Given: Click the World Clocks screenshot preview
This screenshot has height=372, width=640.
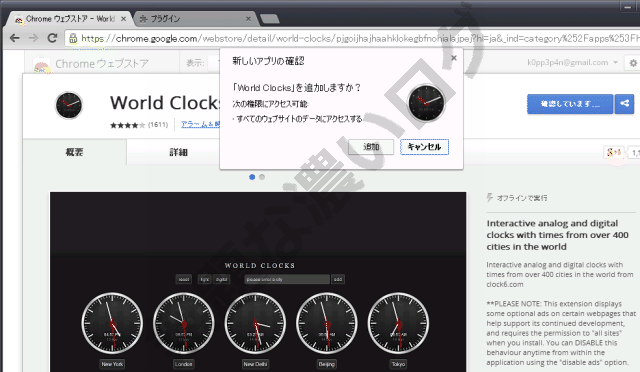Looking at the screenshot, I should pos(258,282).
